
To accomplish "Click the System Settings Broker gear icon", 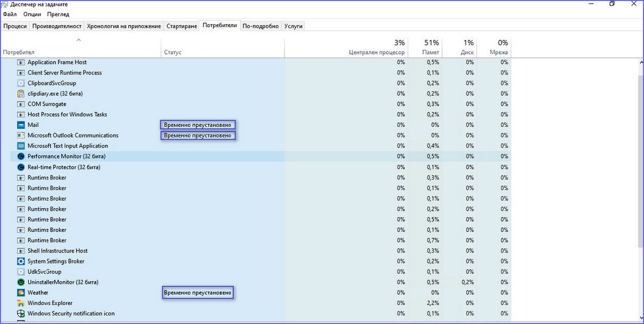I will pos(21,262).
